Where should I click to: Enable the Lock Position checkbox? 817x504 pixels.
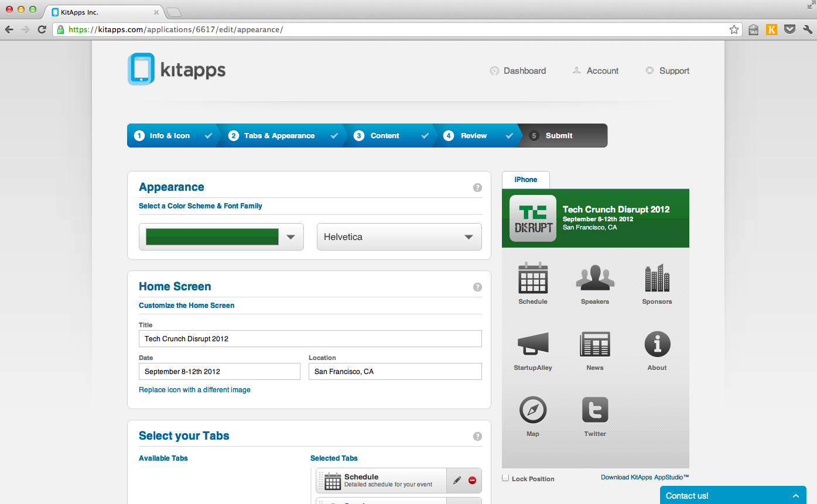[x=505, y=478]
